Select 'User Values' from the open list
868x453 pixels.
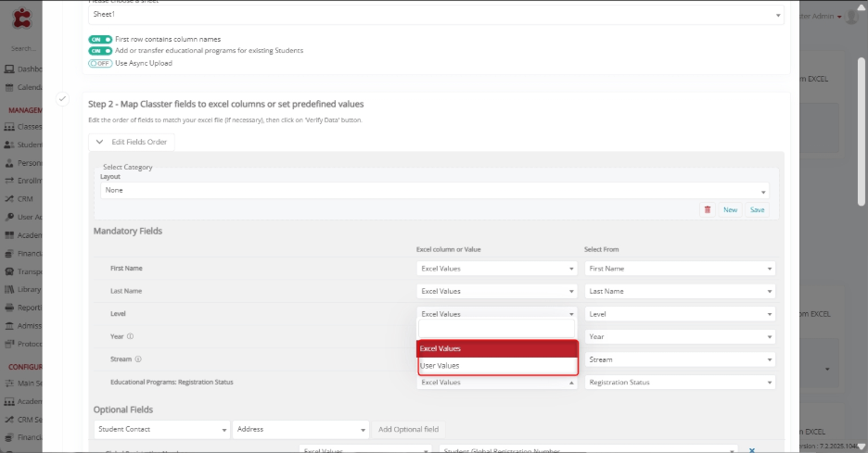point(497,366)
